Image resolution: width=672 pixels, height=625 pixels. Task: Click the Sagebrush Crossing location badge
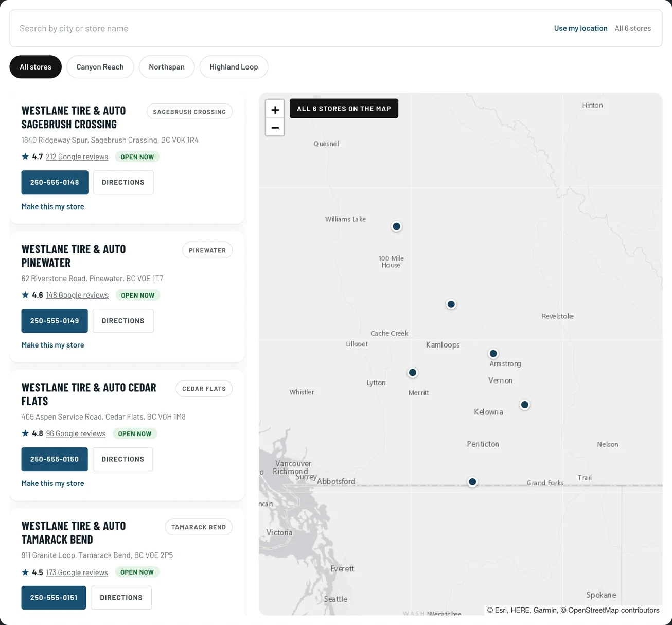[x=189, y=112]
